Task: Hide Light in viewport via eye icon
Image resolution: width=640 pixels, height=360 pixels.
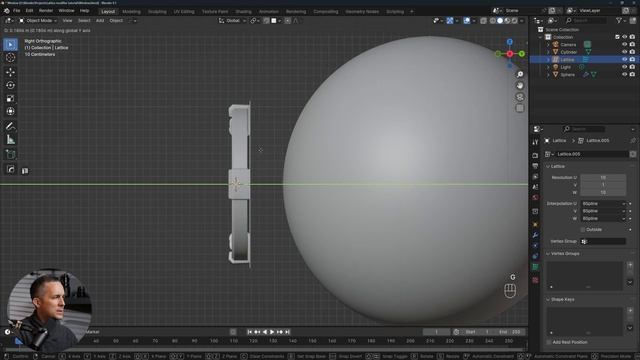Action: tap(624, 67)
